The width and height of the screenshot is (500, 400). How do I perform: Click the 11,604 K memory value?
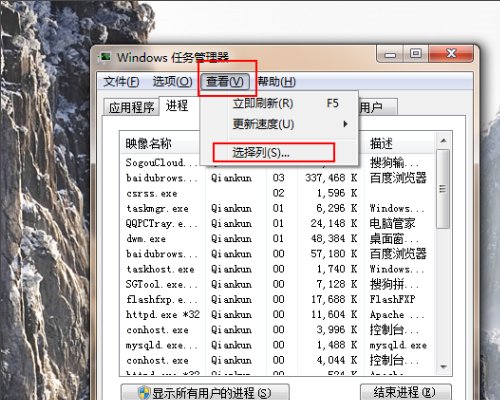(334, 315)
